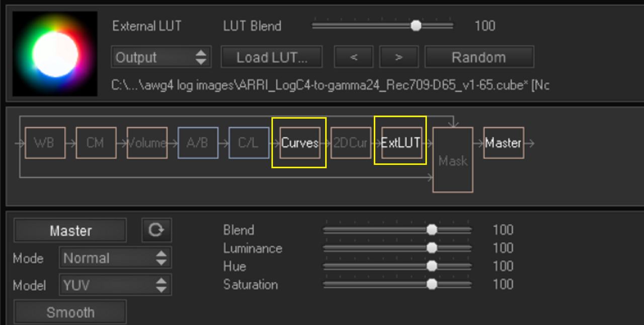The image size is (644, 325).
Task: Adjust the LUT Blend slider
Action: (x=382, y=26)
